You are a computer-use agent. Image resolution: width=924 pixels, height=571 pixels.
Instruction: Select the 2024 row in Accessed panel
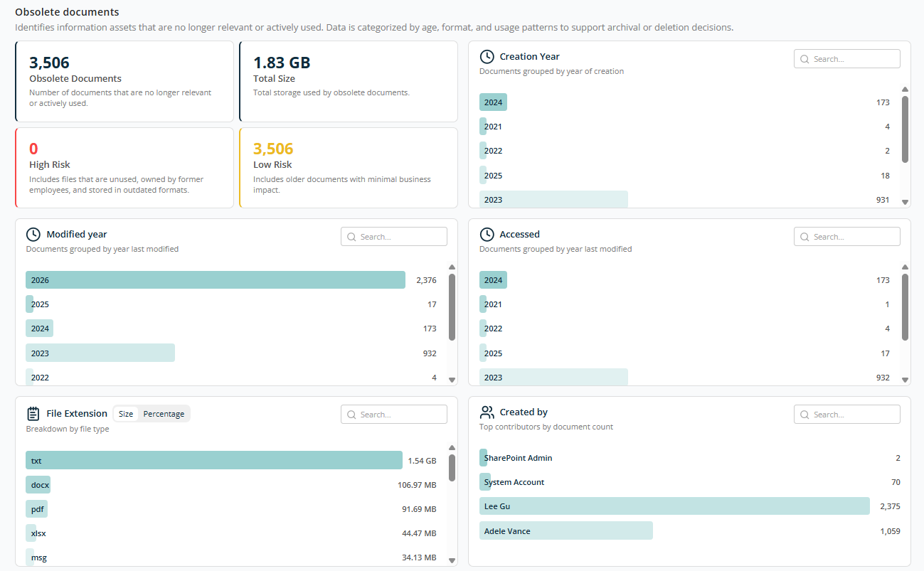pos(684,280)
